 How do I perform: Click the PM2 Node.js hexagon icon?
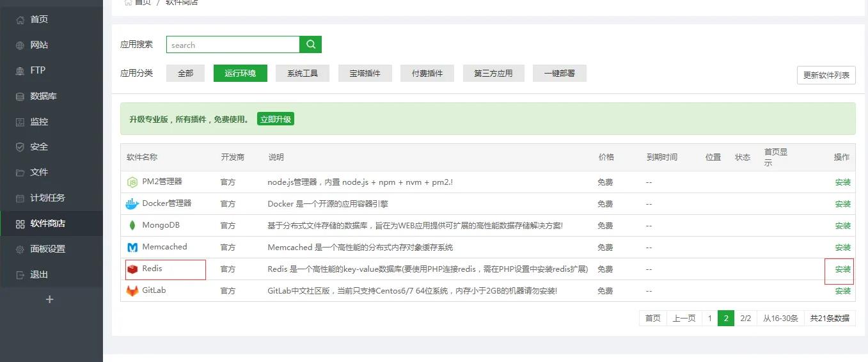click(x=132, y=182)
